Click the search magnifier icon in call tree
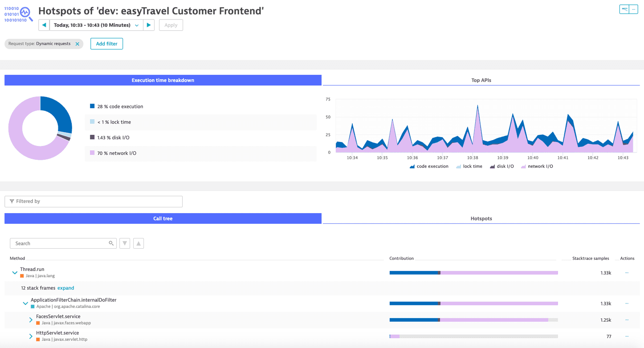This screenshot has height=348, width=644. pyautogui.click(x=111, y=243)
